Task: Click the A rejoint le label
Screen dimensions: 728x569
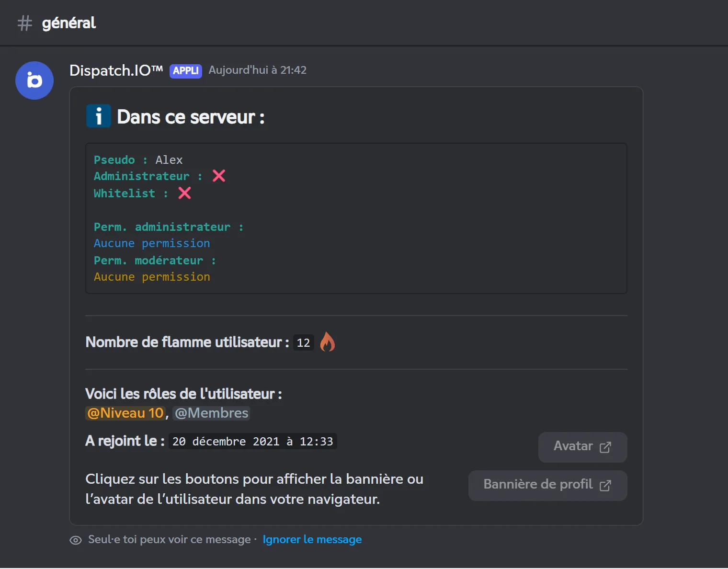Action: tap(125, 441)
